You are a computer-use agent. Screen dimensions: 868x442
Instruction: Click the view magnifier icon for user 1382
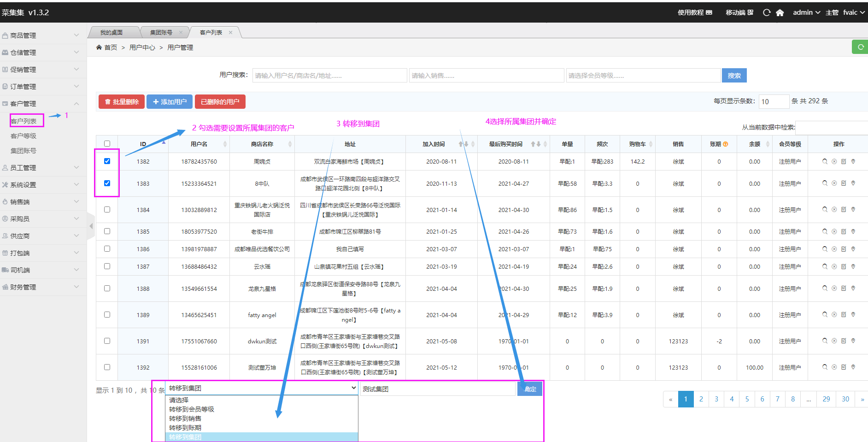point(825,161)
